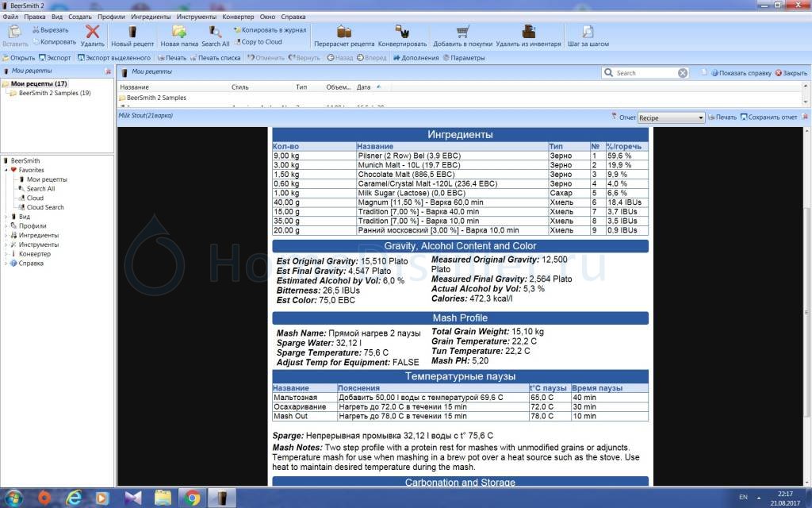The height and width of the screenshot is (508, 812).
Task: Click the Назад back navigation button
Action: coord(339,58)
